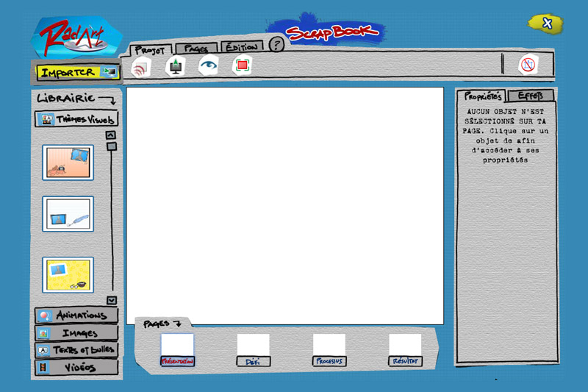
Task: Switch to the Édition tab
Action: (242, 47)
